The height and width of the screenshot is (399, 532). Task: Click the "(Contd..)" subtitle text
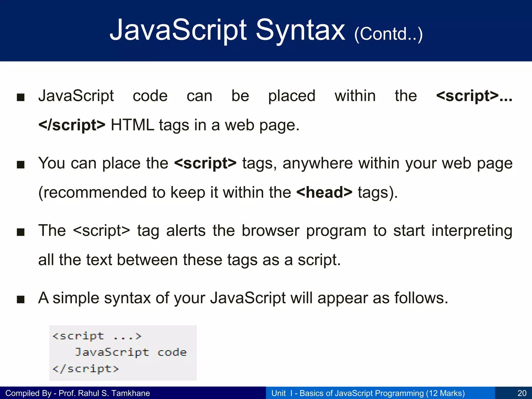point(389,34)
